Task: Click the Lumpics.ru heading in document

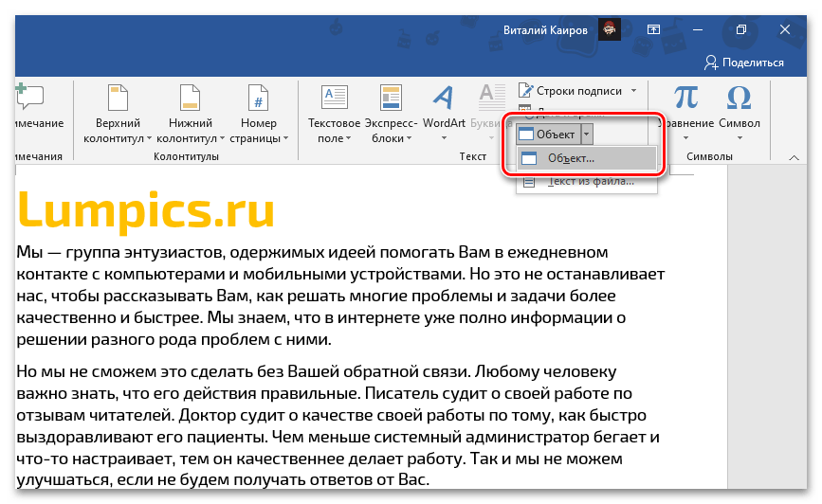Action: point(146,210)
